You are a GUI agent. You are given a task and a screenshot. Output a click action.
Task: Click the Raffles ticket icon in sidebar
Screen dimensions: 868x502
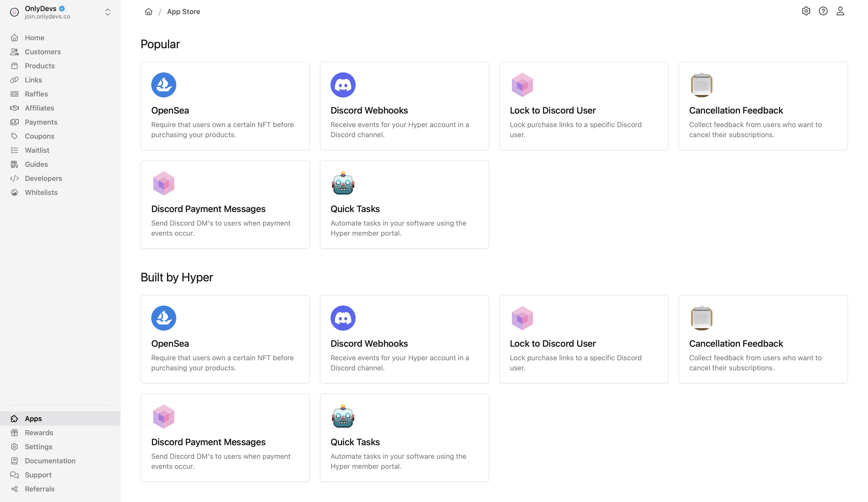click(15, 94)
